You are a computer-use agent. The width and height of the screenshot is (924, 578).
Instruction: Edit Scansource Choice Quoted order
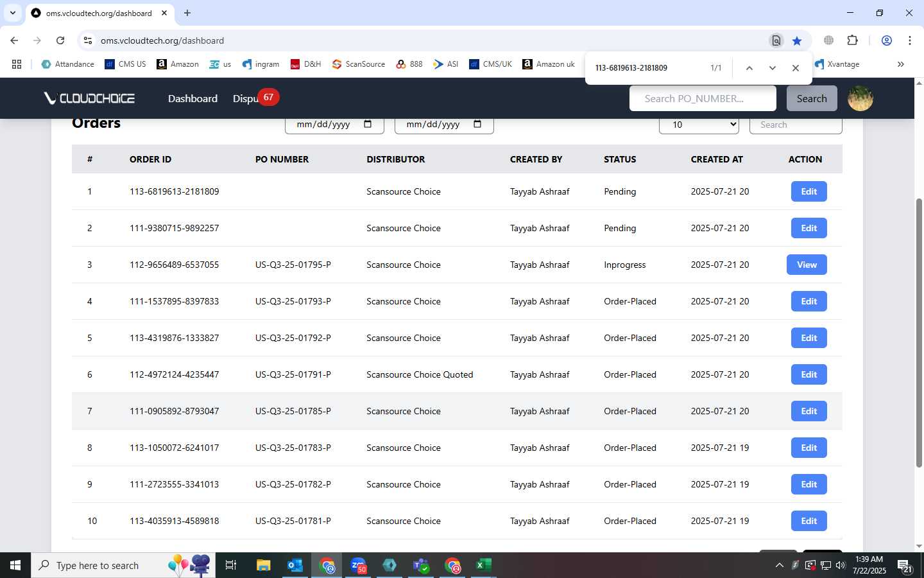click(809, 374)
